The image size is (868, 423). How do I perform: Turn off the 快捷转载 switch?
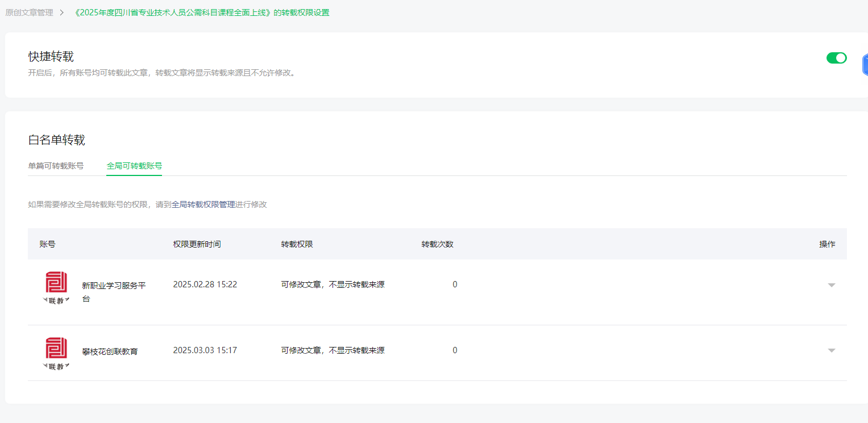coord(836,58)
